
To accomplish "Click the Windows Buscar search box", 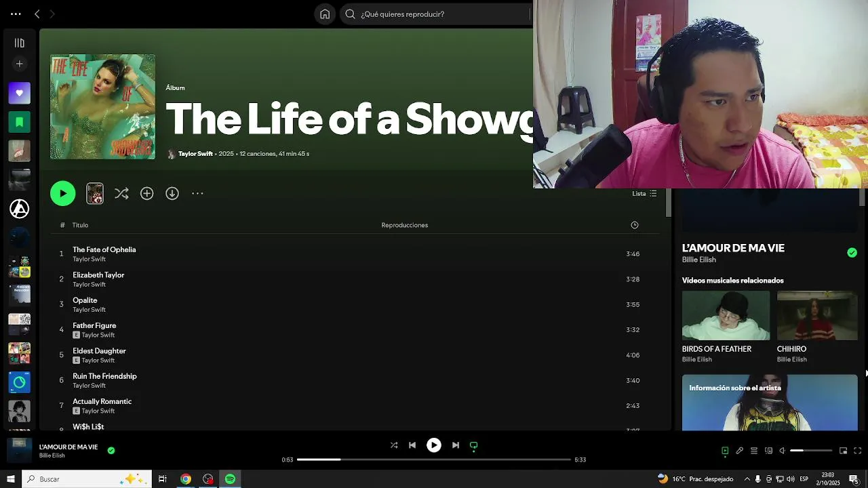I will click(x=86, y=479).
